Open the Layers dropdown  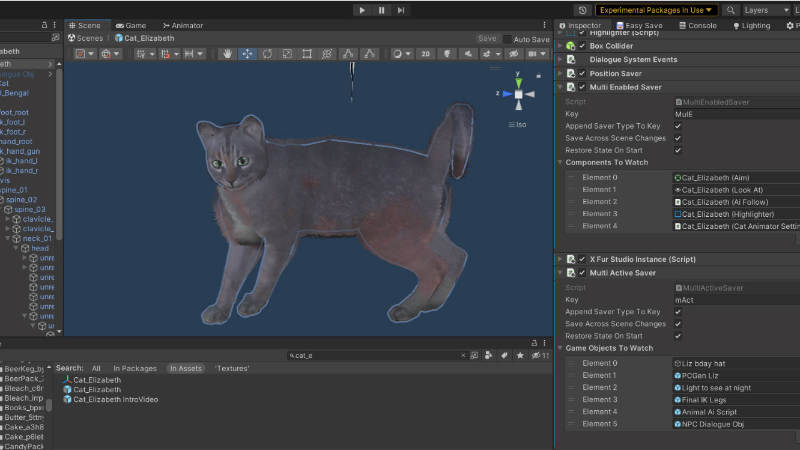tap(766, 10)
